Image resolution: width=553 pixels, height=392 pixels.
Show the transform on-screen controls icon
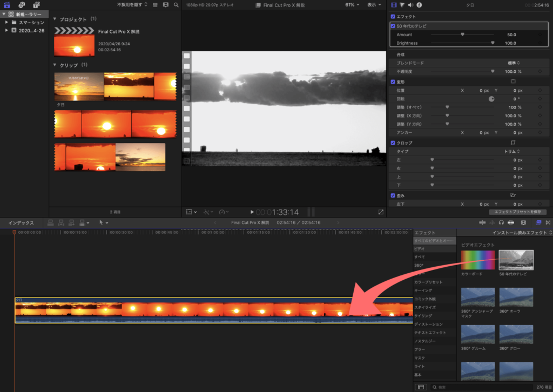click(513, 82)
